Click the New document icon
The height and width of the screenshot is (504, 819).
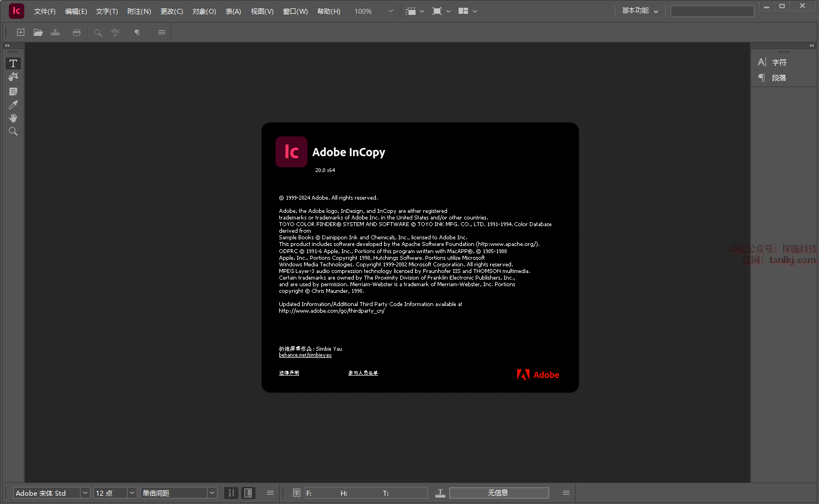coord(20,33)
